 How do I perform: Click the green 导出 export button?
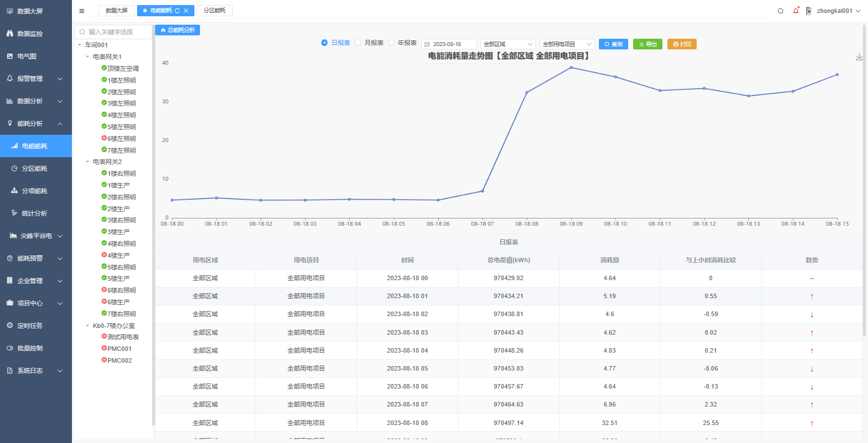point(648,44)
